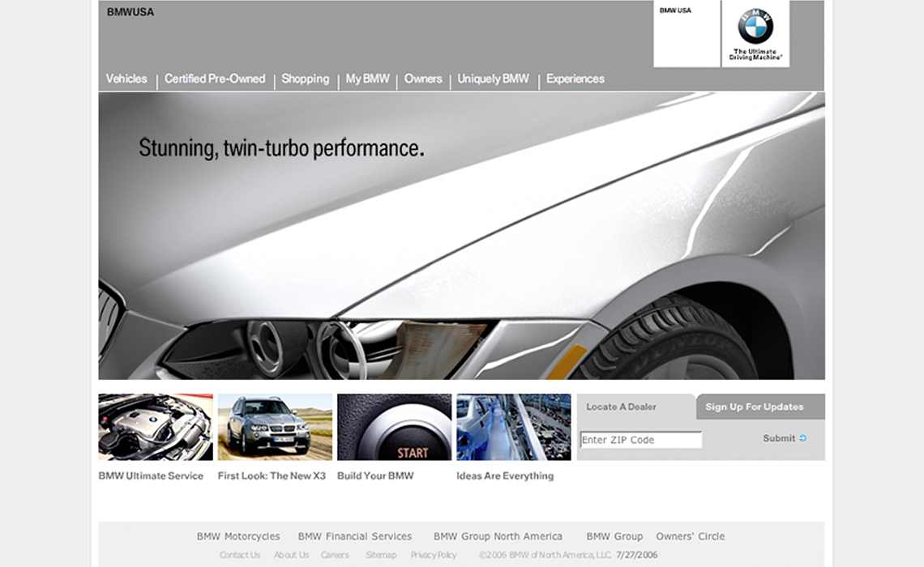Switch to Sign Up For Updates tab

(x=760, y=407)
